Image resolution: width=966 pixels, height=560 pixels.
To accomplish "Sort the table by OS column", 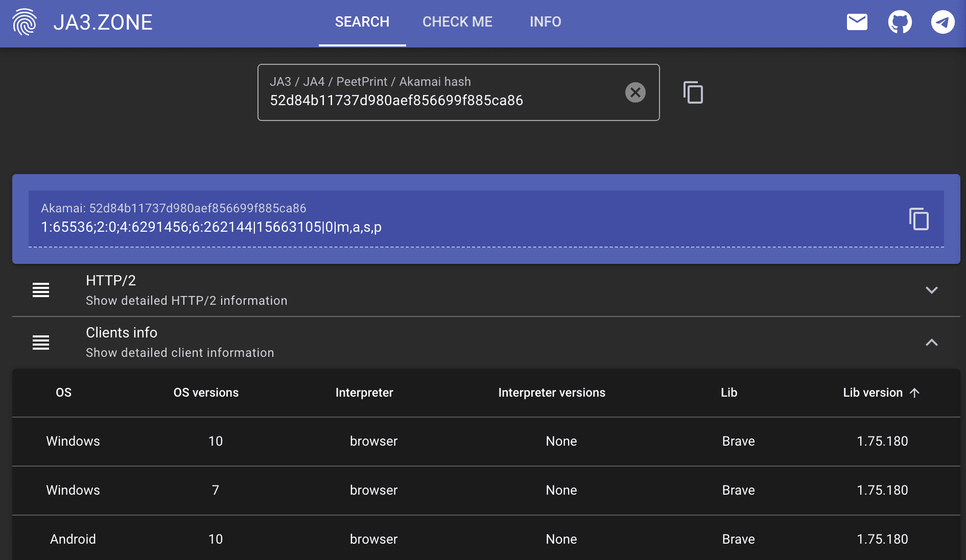I will point(63,393).
